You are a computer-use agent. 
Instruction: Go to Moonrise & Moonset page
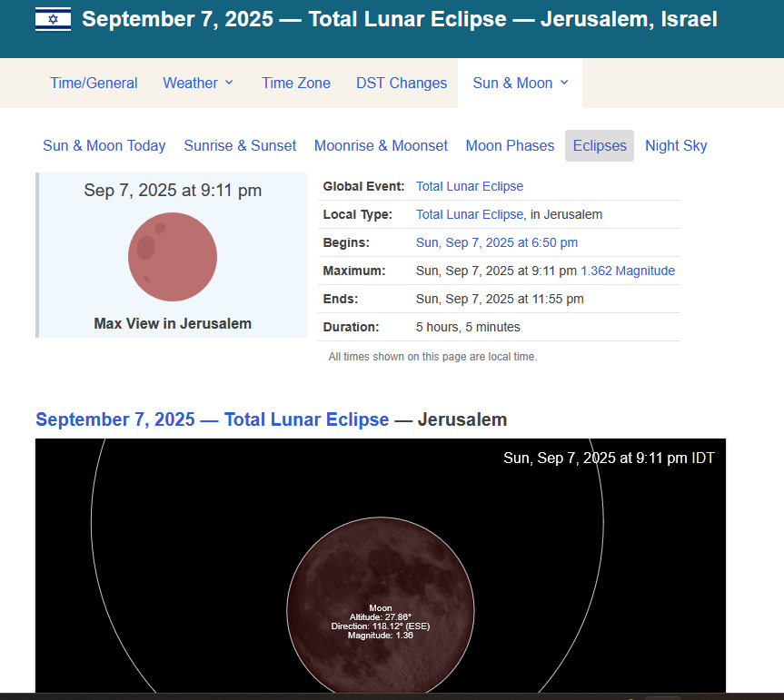click(x=381, y=145)
